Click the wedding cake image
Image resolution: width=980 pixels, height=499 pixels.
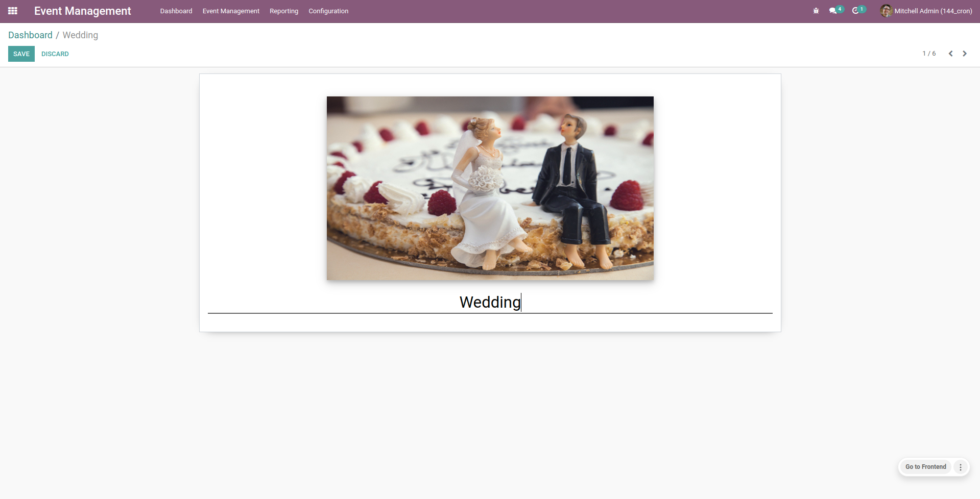coord(490,188)
